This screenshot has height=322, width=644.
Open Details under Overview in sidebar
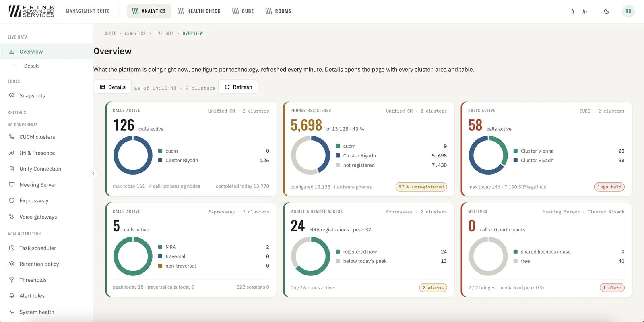[x=32, y=66]
